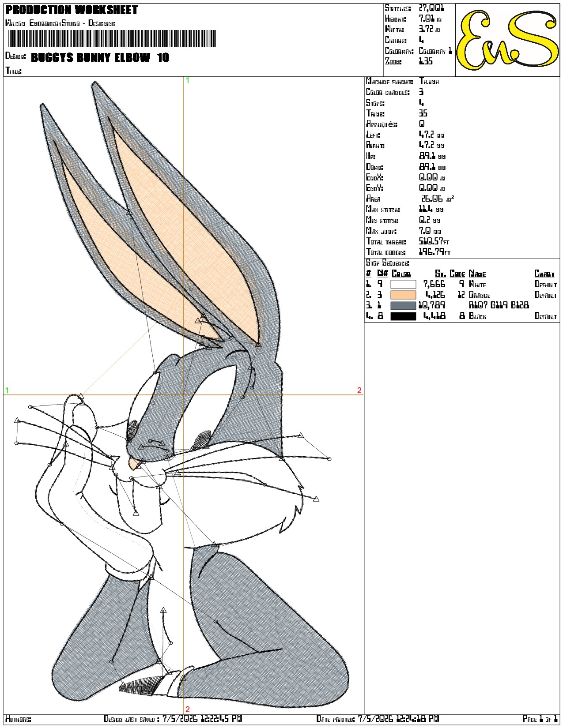Click the '89.1 mm' value in Up row
This screenshot has width=563, height=728.
432,156
